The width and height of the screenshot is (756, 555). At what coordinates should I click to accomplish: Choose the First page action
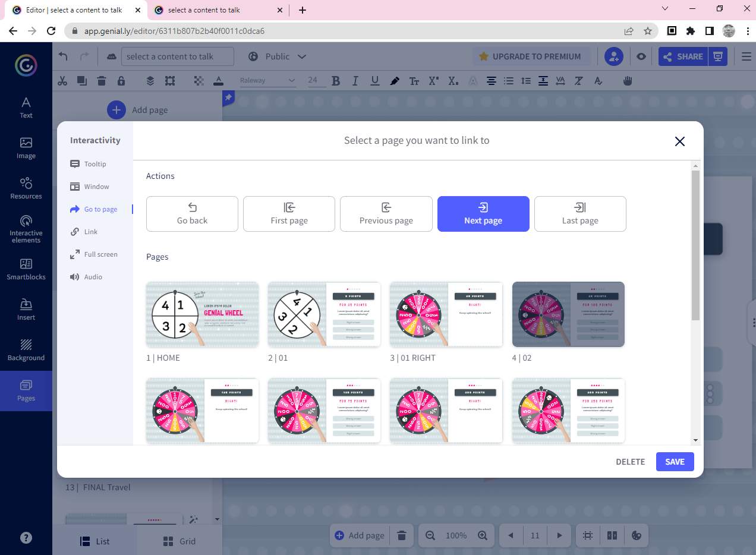(289, 214)
